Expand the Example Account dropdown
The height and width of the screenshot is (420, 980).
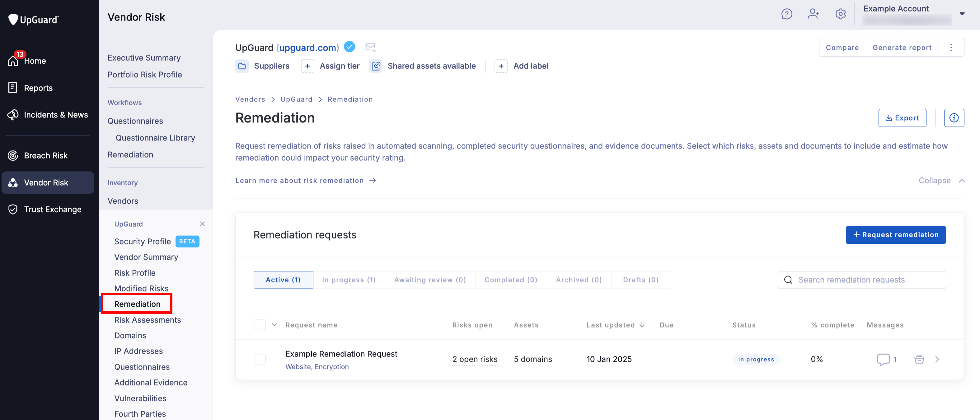[x=962, y=14]
